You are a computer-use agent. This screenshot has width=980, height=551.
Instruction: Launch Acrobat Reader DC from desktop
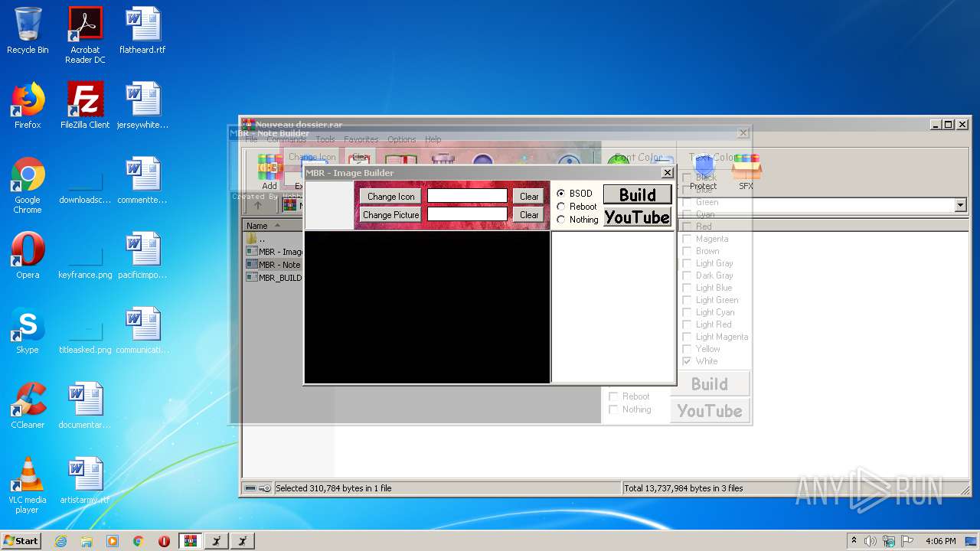(x=85, y=35)
